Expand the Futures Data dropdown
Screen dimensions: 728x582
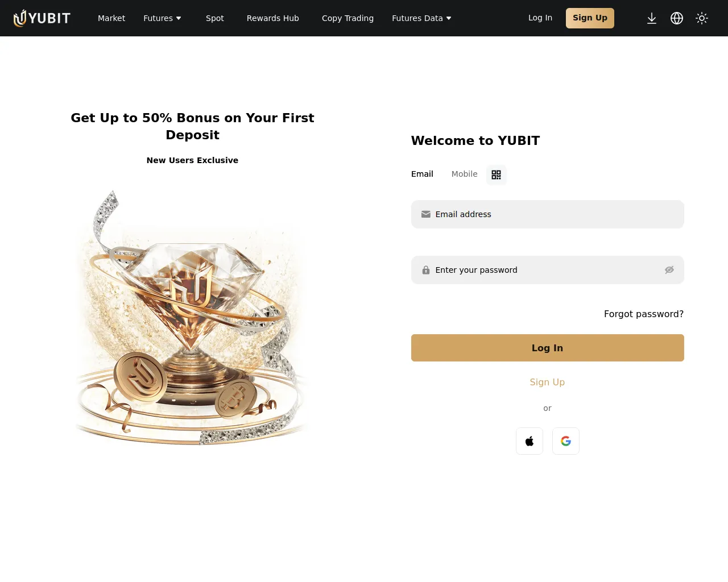click(421, 18)
